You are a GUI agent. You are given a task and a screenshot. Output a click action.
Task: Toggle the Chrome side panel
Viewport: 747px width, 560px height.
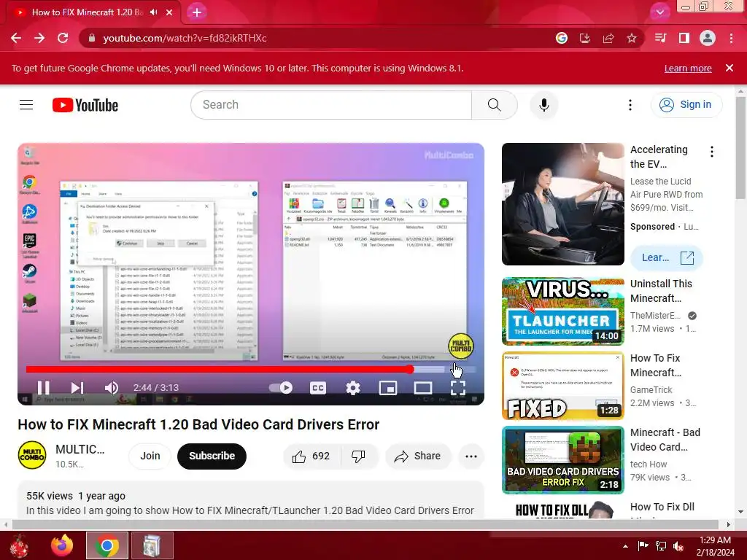(x=684, y=38)
